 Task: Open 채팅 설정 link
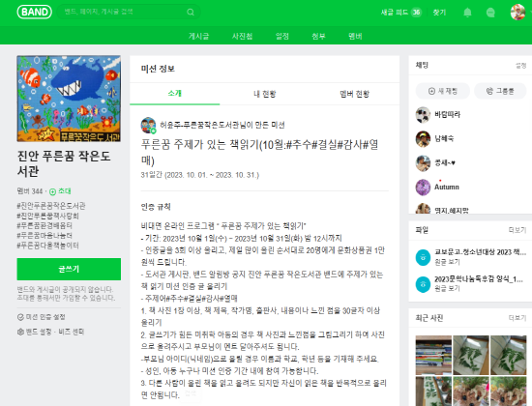click(520, 66)
